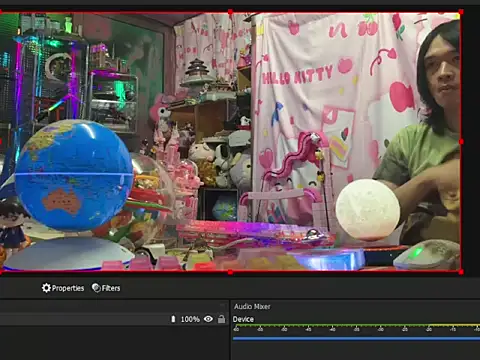Screen dimensions: 480x360
Task: Open the Filters dialog
Action: pos(106,288)
